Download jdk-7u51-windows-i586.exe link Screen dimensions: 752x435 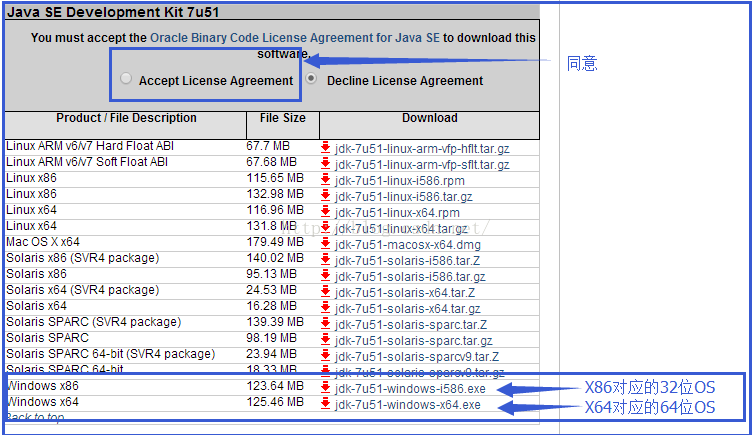pos(410,388)
